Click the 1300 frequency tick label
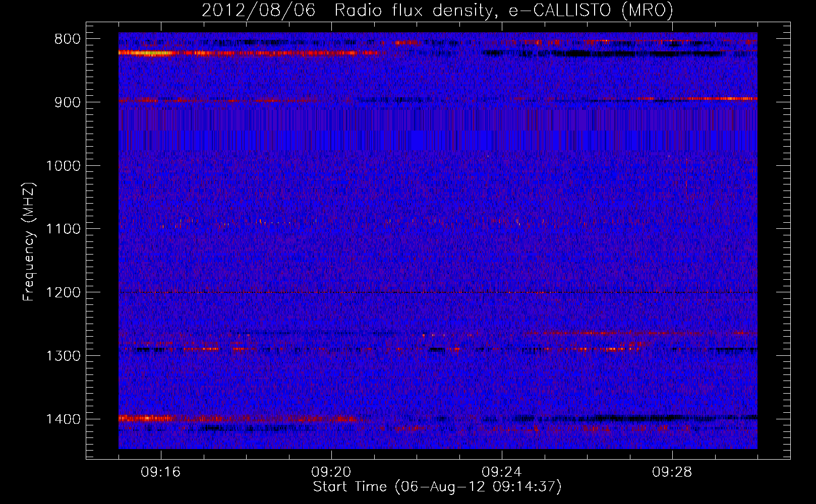 coord(64,356)
